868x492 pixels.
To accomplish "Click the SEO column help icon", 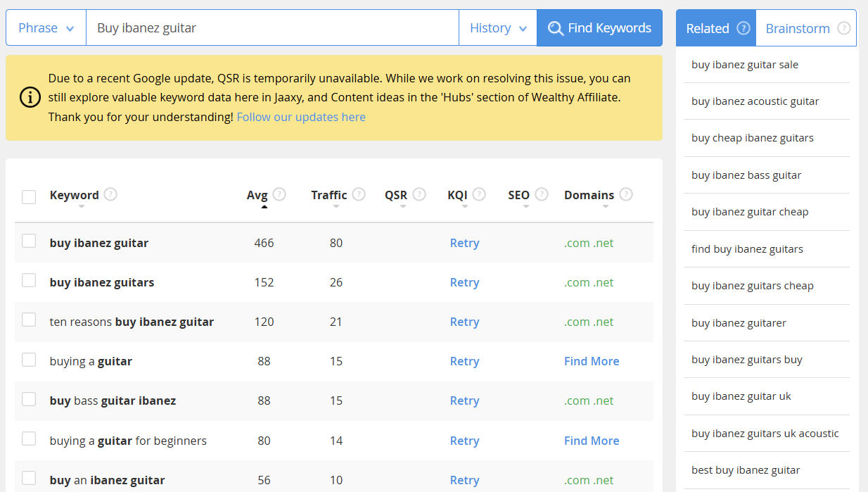I will pos(542,194).
